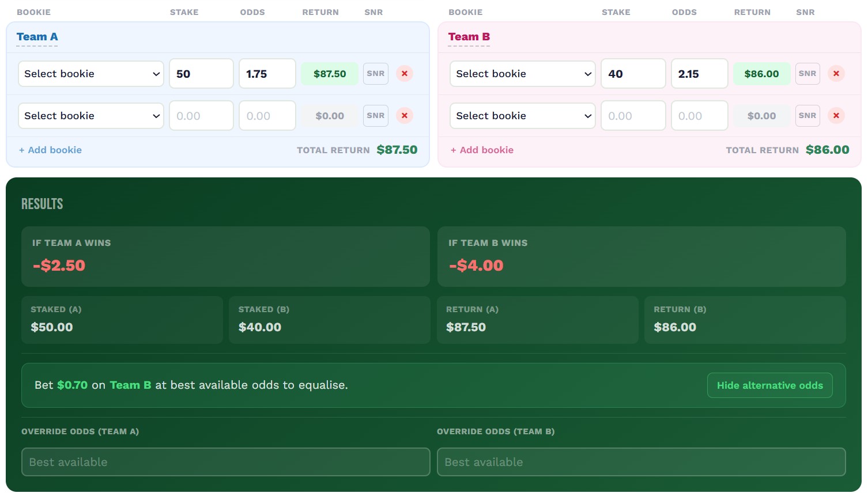The height and width of the screenshot is (493, 868).
Task: Click Team B's $86.00 row return value
Action: pyautogui.click(x=761, y=74)
